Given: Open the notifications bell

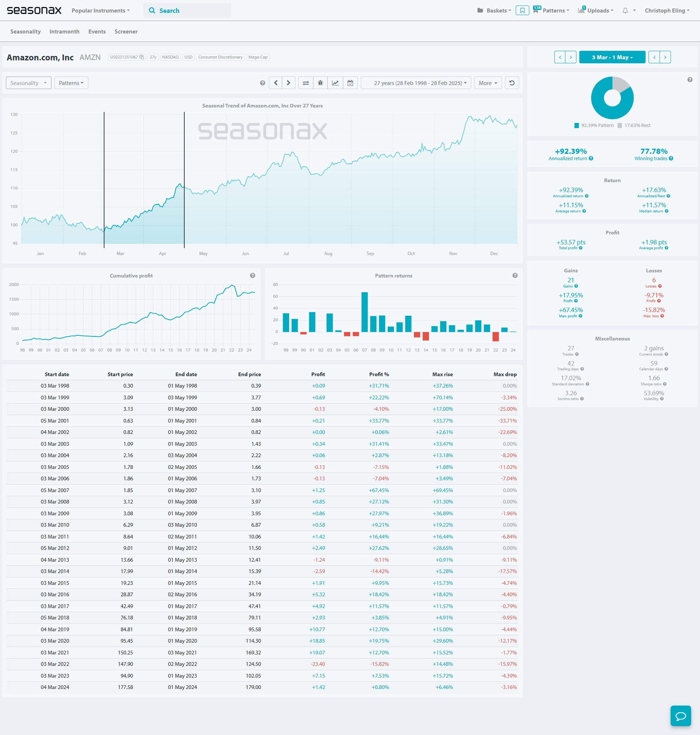Looking at the screenshot, I should tap(625, 10).
